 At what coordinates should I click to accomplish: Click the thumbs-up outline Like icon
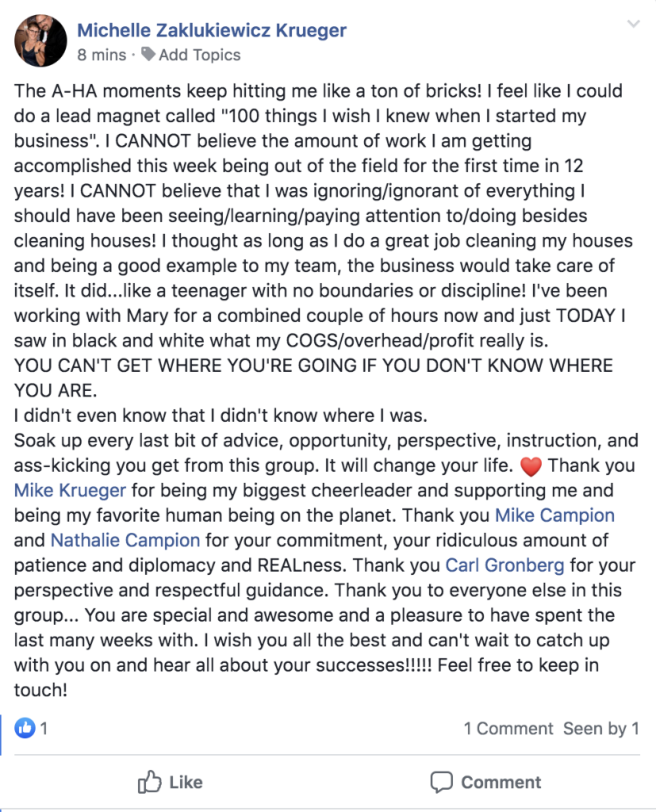pos(149,783)
